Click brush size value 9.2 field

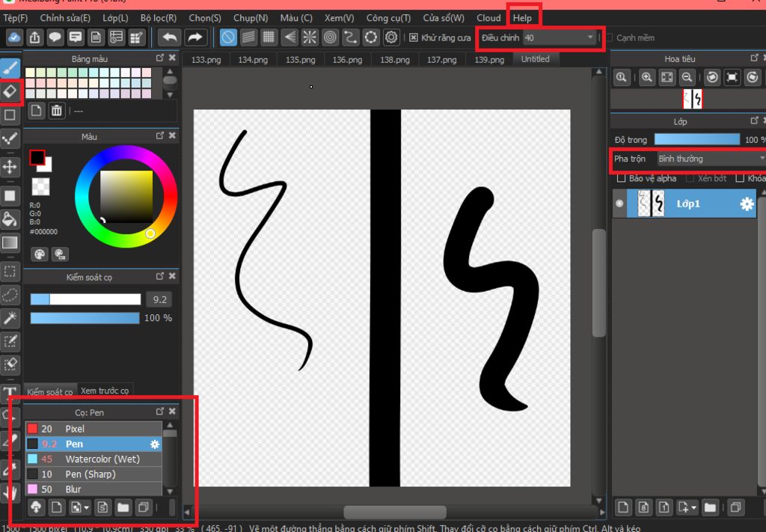(x=160, y=299)
